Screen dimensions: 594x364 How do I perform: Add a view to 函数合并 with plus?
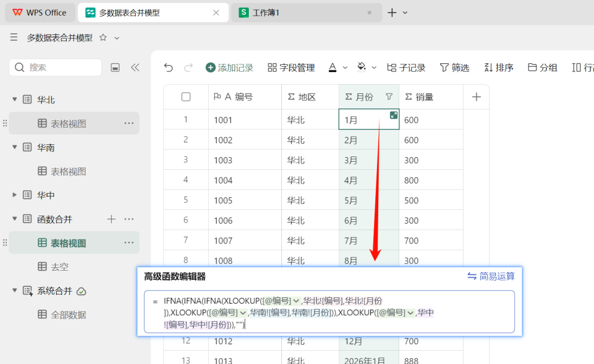point(111,219)
